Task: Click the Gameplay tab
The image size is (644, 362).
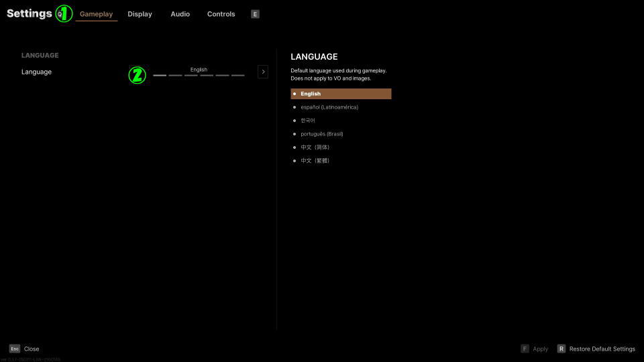Action: [x=96, y=14]
